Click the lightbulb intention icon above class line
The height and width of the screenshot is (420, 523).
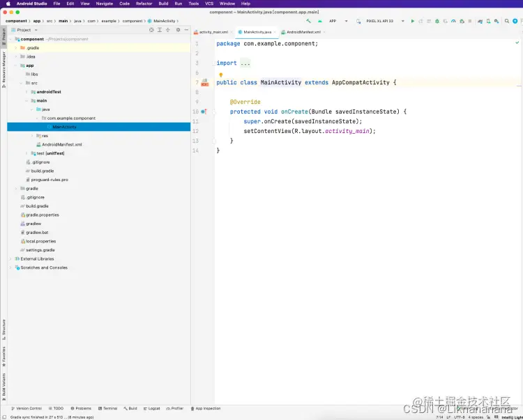coord(220,75)
